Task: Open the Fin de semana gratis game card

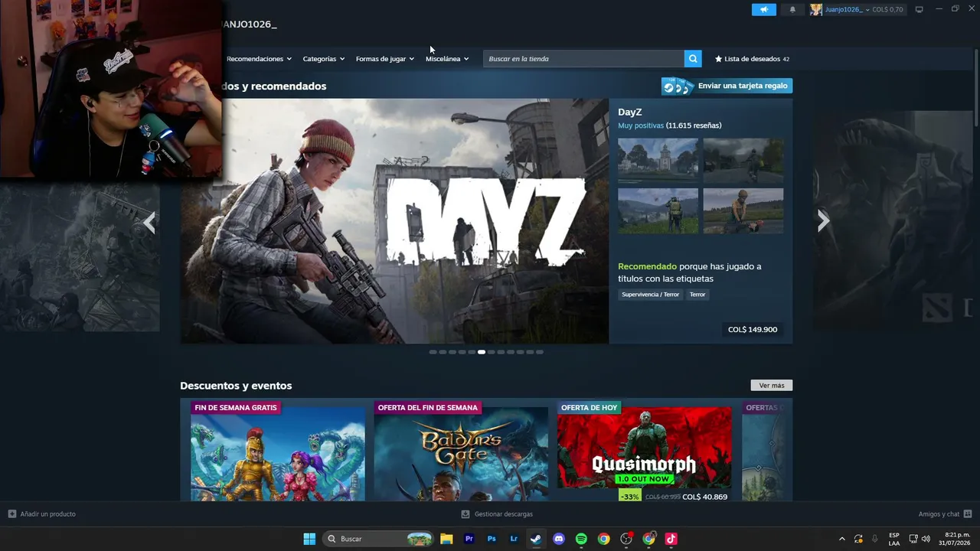Action: coord(278,450)
